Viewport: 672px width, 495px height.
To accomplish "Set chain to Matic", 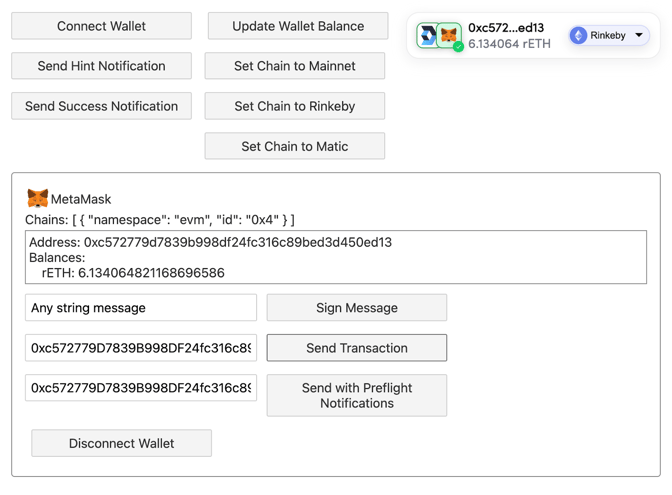I will 294,146.
